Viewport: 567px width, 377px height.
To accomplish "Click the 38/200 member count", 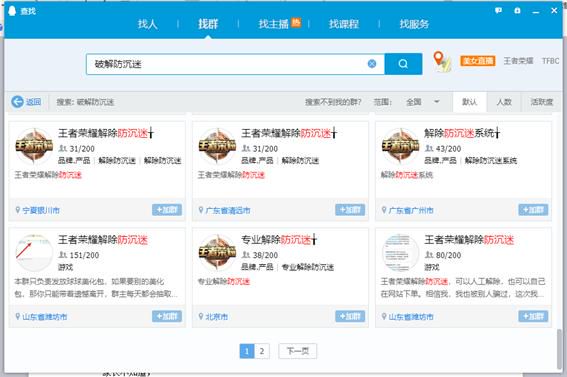I will pos(265,255).
